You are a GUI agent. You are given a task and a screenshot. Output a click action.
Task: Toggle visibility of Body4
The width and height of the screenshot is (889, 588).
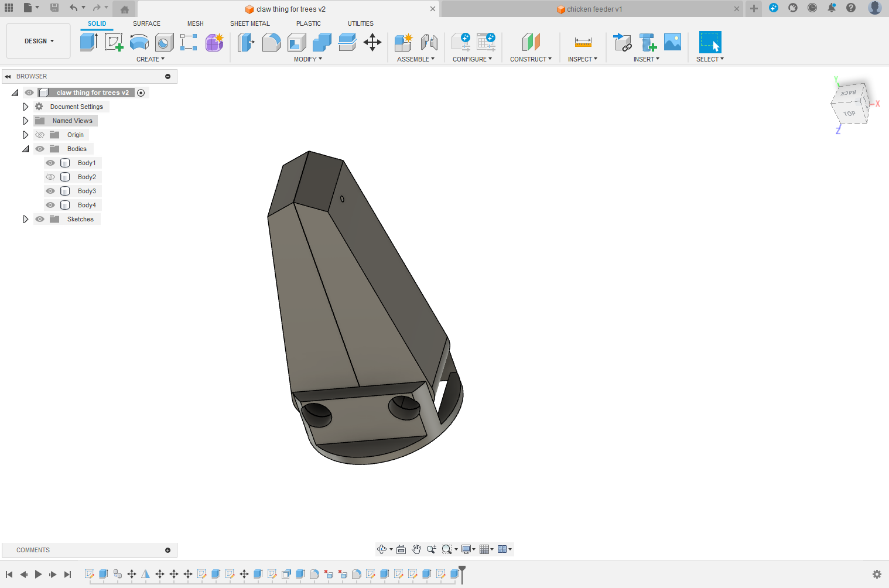[50, 205]
